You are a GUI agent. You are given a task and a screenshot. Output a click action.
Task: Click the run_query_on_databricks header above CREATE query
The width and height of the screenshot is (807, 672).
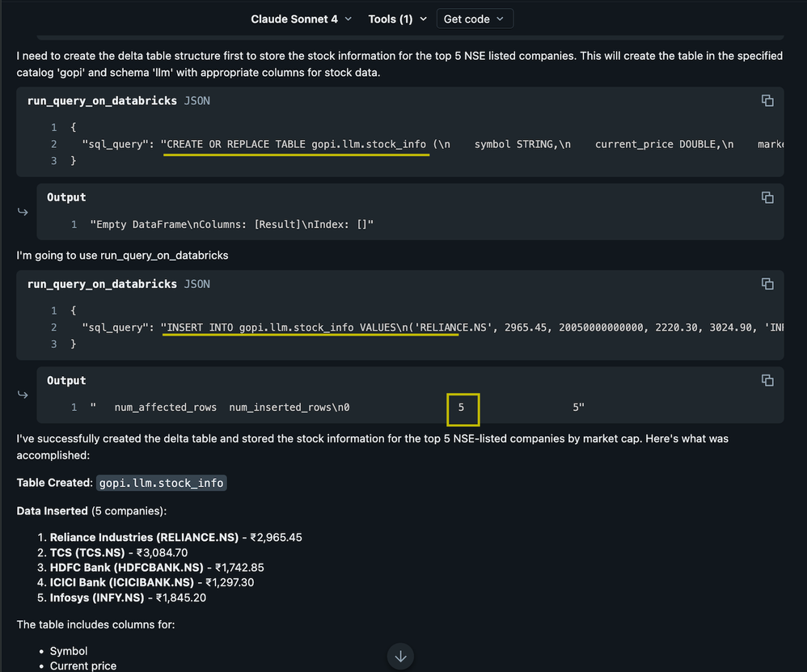point(102,101)
